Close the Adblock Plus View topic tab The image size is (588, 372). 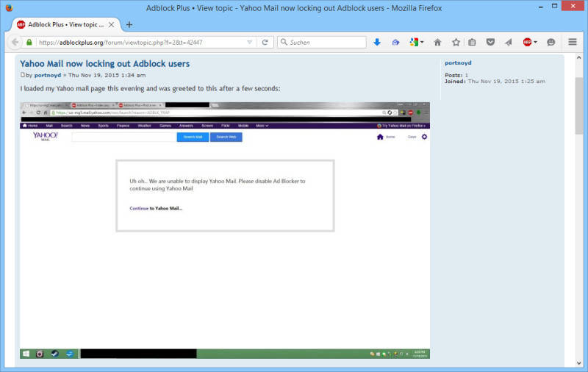[112, 25]
